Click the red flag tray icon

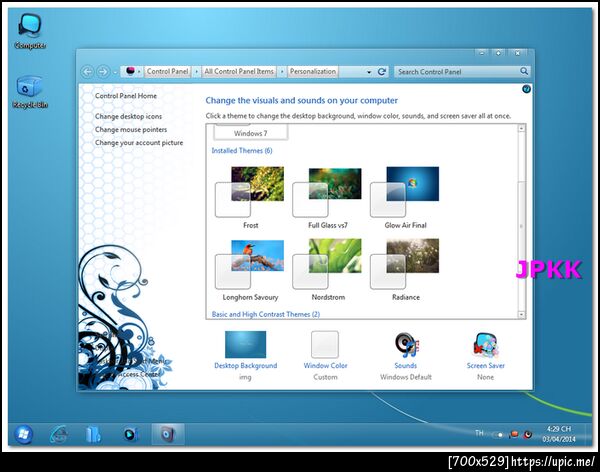(x=514, y=434)
